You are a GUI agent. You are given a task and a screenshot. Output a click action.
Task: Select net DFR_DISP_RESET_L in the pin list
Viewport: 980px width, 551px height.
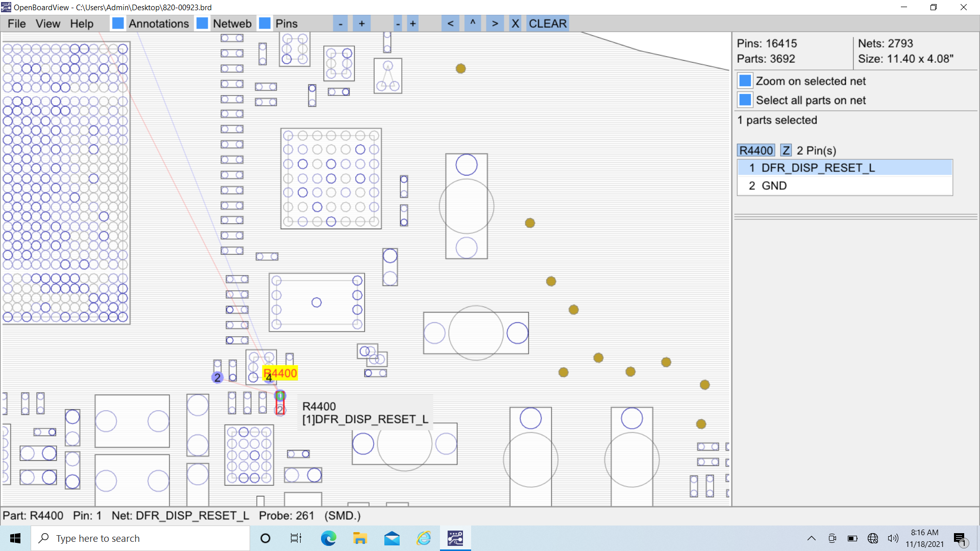click(818, 167)
